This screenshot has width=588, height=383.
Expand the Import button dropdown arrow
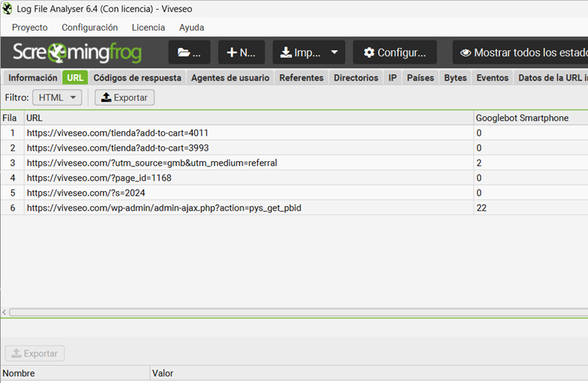coord(334,52)
